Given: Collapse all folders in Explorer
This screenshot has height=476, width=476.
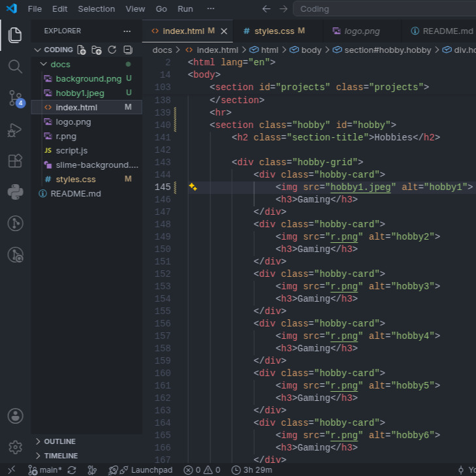Looking at the screenshot, I should tap(128, 50).
